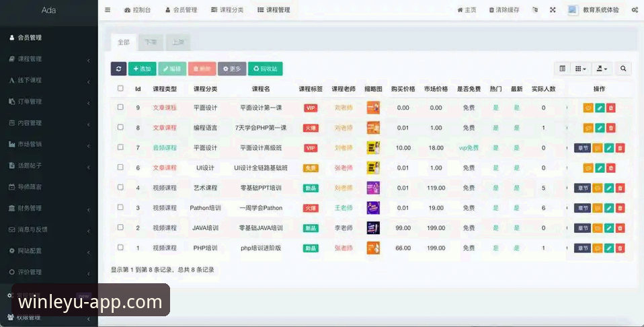Click the 编辑 toolbar button
The height and width of the screenshot is (327, 644).
click(x=172, y=69)
